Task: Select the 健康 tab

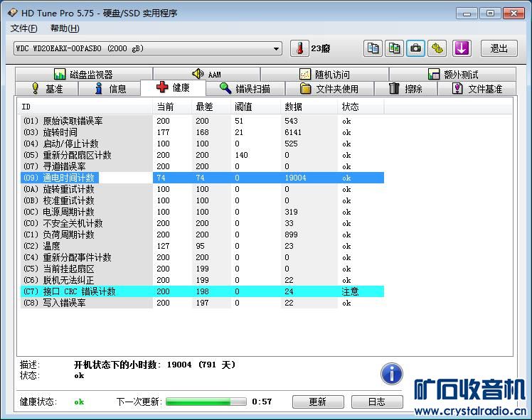Action: point(173,88)
